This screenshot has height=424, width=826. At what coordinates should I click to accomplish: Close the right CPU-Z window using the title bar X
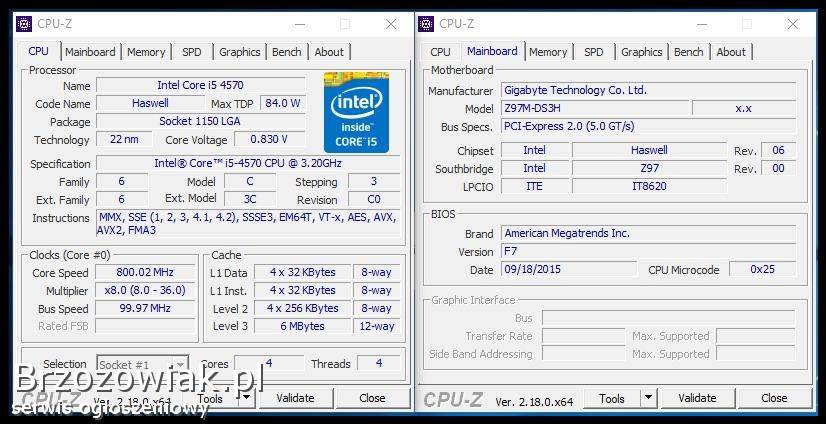click(x=793, y=24)
